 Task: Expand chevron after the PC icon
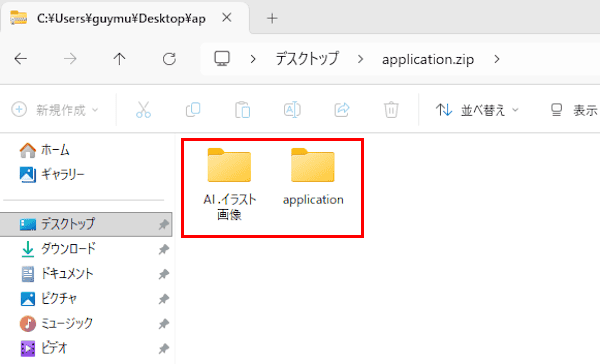(253, 59)
